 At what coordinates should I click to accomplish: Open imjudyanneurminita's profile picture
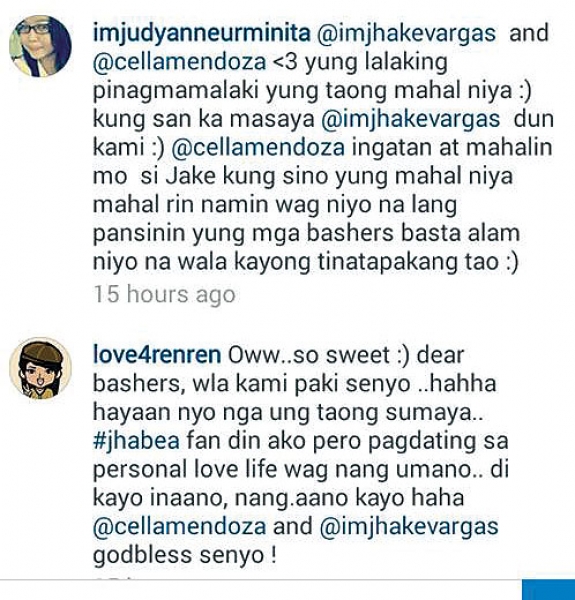point(40,46)
